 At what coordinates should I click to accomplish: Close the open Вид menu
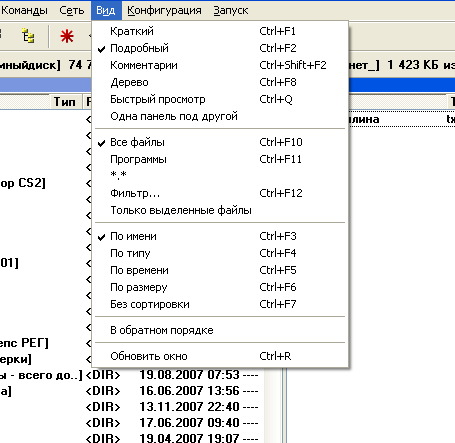[106, 10]
